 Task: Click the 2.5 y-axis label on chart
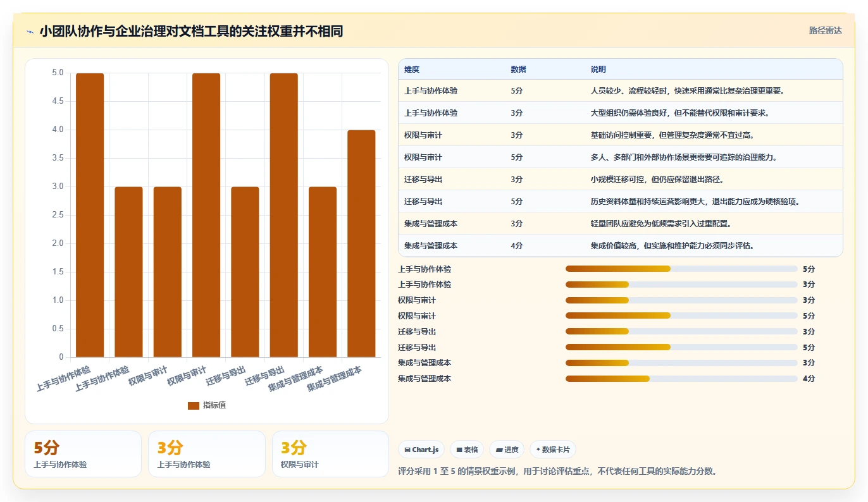(x=58, y=215)
